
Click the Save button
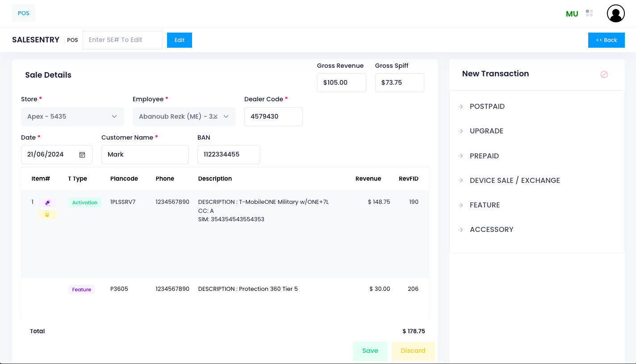click(x=370, y=351)
